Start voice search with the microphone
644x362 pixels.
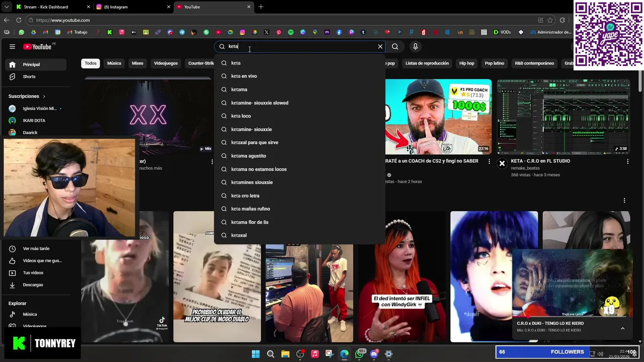pos(415,46)
